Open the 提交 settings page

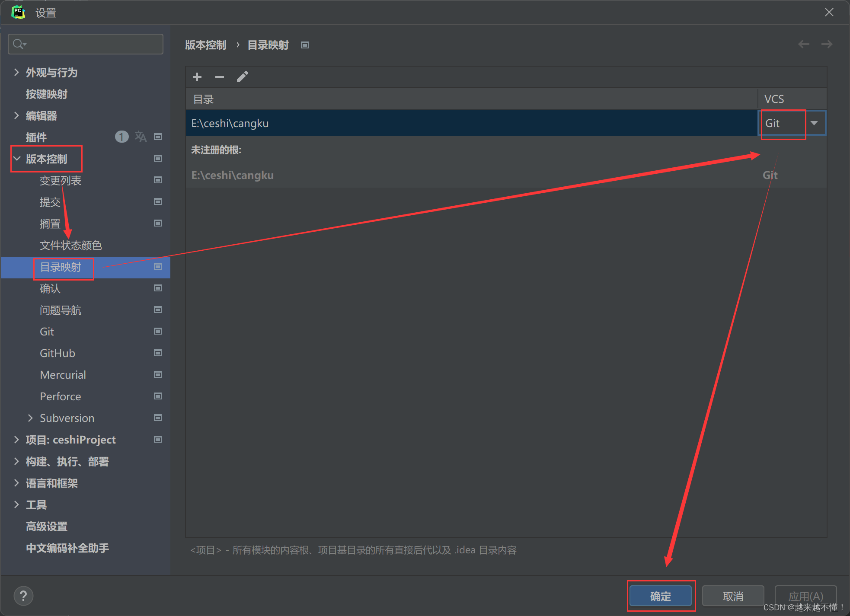50,202
